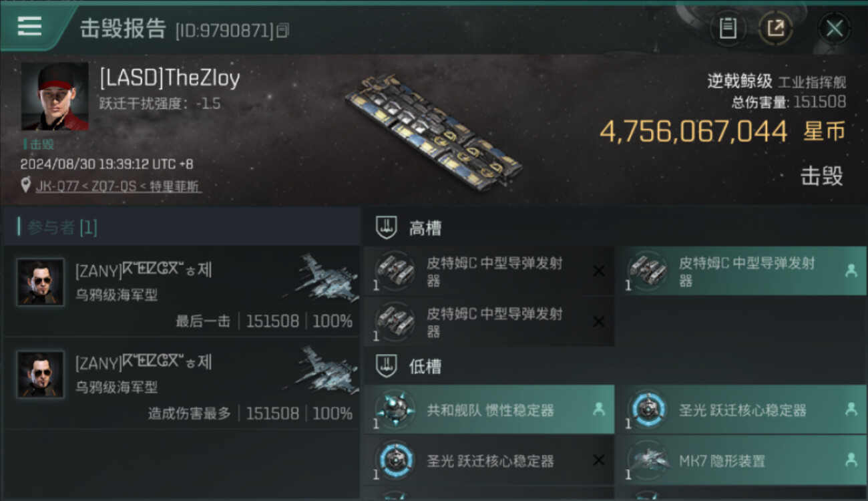Image resolution: width=868 pixels, height=501 pixels.
Task: Open TheZloy pilot portrait
Action: (x=55, y=96)
